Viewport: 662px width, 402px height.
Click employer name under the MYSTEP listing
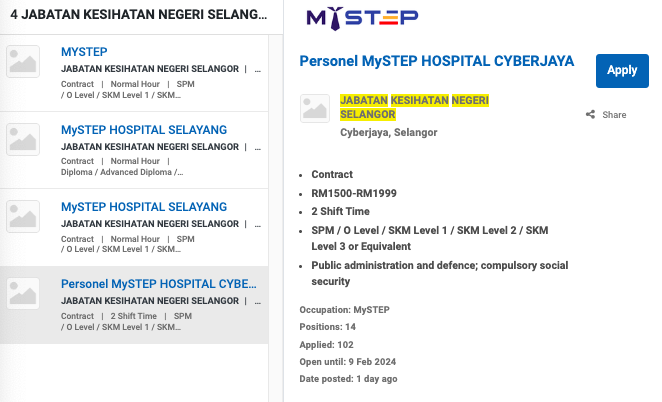tap(150, 69)
